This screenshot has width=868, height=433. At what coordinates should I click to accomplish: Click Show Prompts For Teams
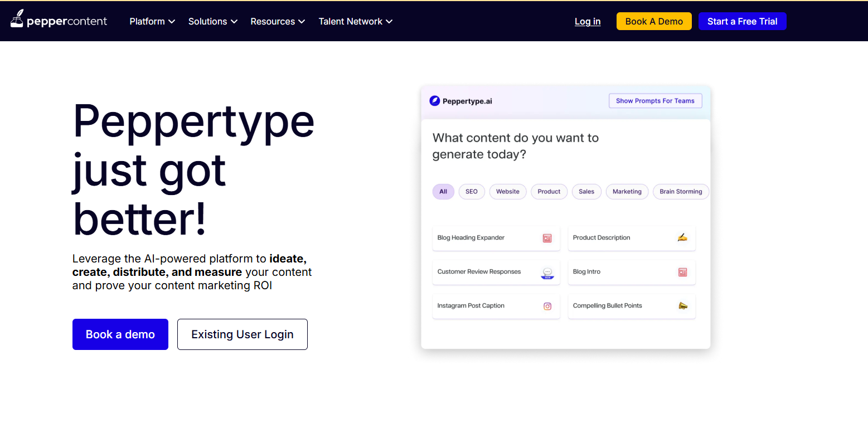point(655,101)
